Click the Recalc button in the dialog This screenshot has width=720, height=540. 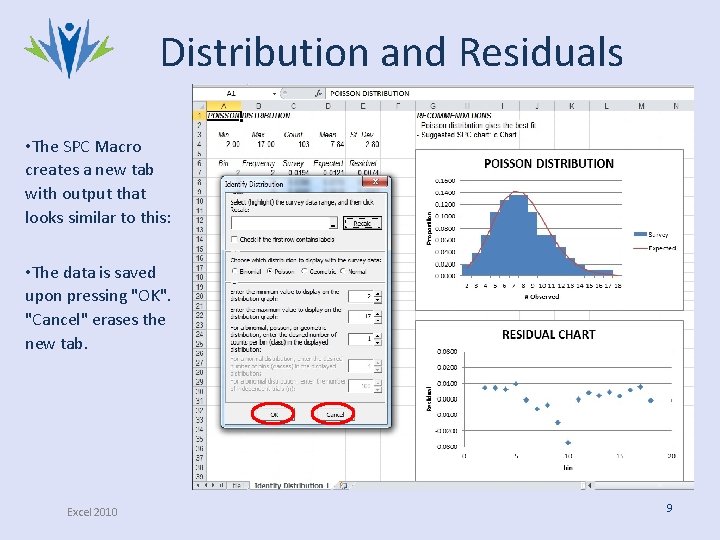click(362, 223)
